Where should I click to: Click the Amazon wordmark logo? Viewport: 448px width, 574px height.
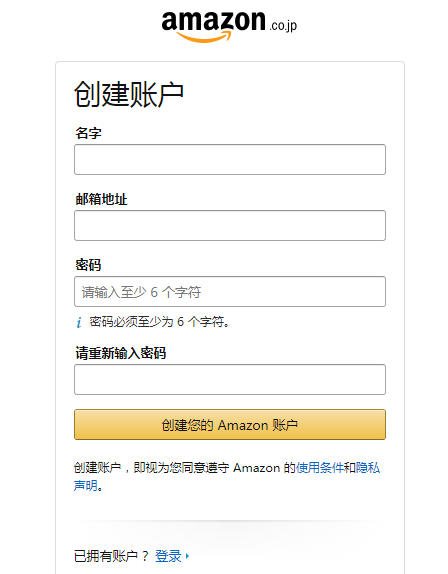(x=213, y=26)
